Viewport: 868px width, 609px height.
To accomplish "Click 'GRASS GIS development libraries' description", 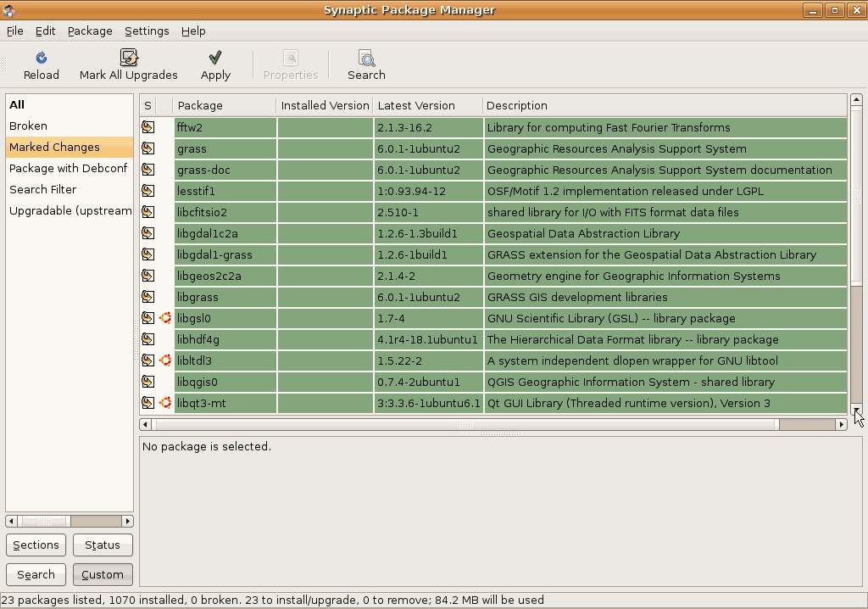I will (576, 297).
